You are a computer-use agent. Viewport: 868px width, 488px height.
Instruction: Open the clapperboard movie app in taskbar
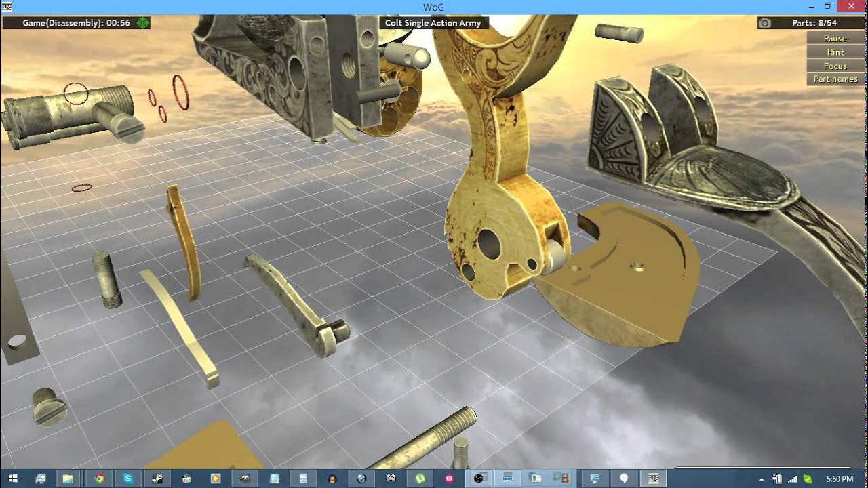[x=186, y=479]
